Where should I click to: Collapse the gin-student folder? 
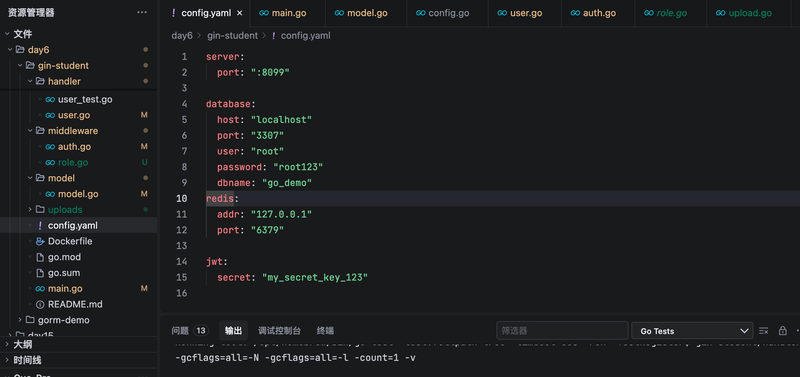tap(20, 66)
